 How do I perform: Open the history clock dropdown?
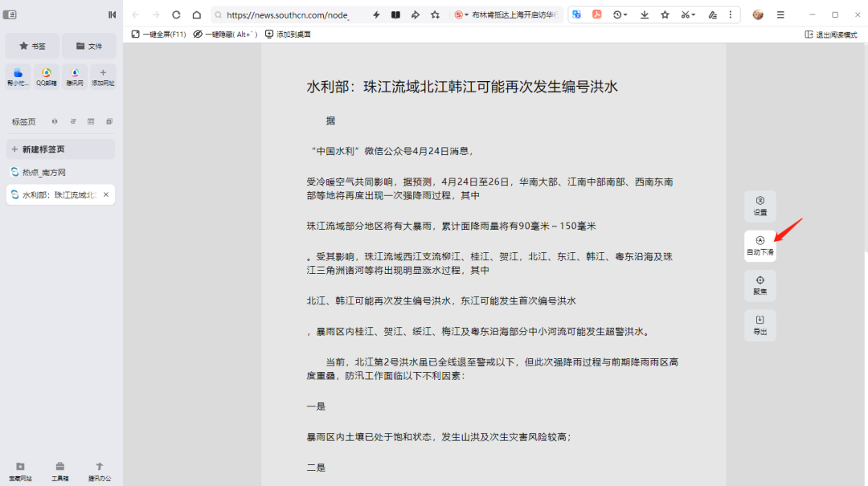620,15
